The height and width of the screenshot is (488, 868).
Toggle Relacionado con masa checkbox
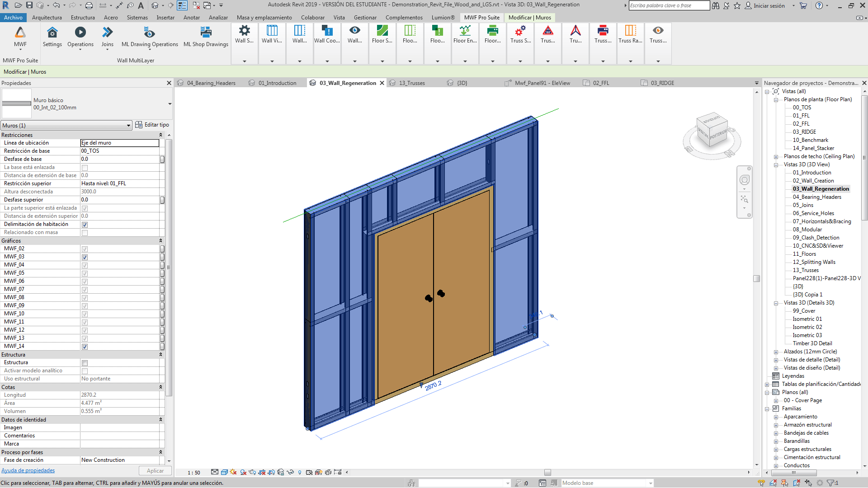pyautogui.click(x=85, y=233)
